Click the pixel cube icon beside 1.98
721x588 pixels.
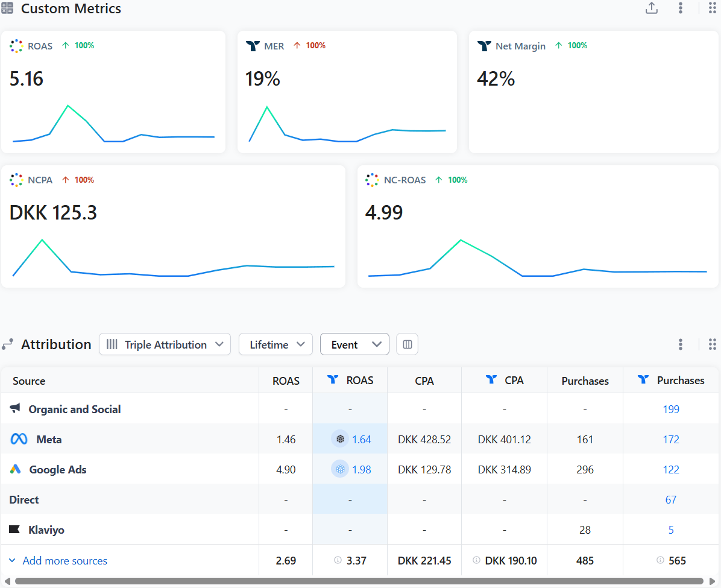(340, 469)
